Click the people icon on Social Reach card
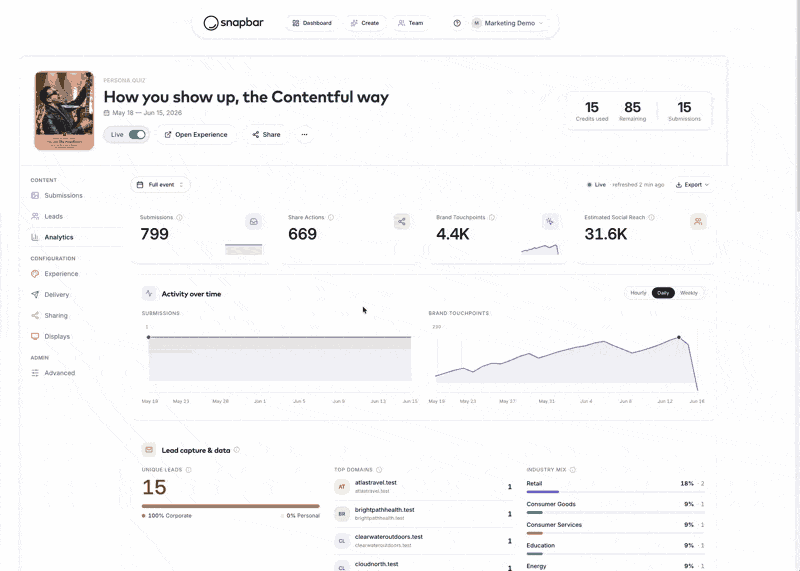Image resolution: width=800 pixels, height=571 pixels. pos(698,221)
